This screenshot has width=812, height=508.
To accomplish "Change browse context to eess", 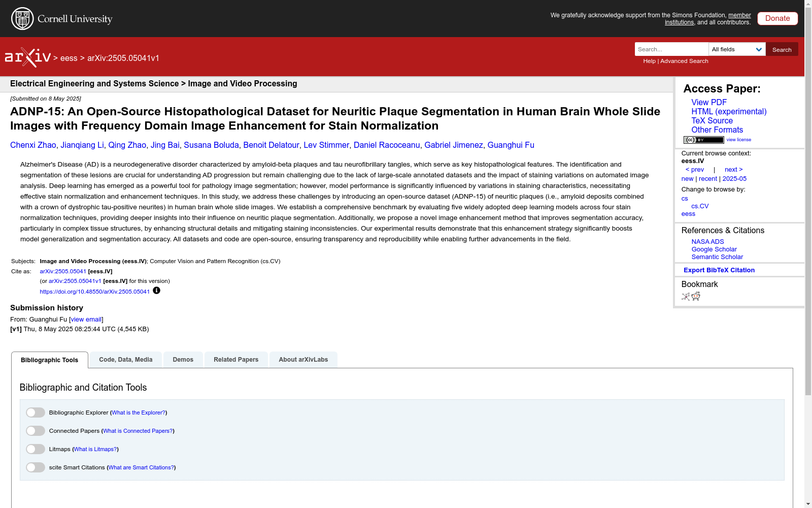I will click(688, 214).
